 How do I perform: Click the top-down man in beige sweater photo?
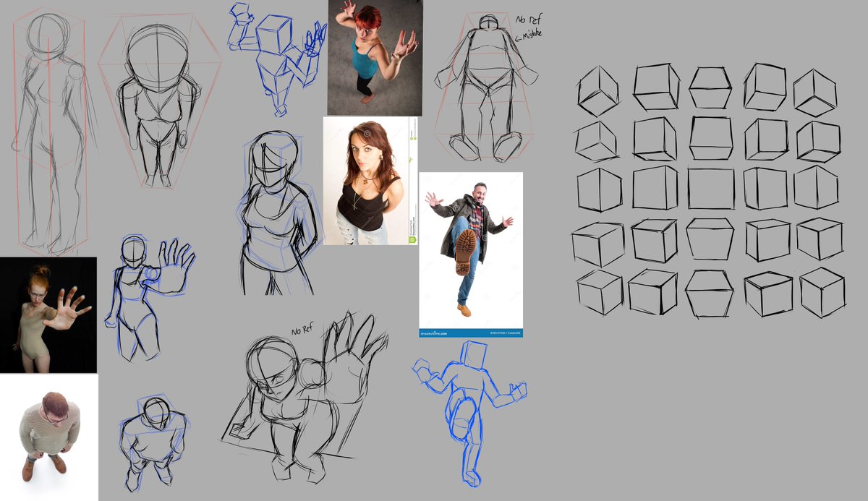coord(48,437)
